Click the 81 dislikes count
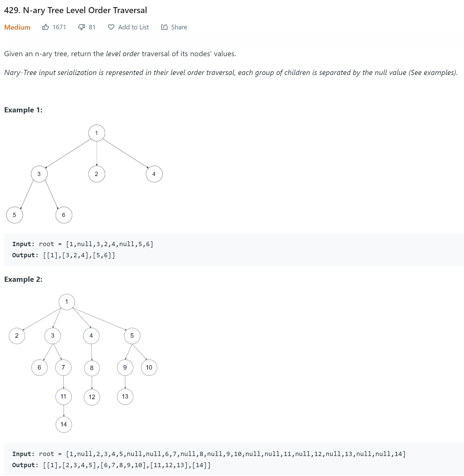464x476 pixels. tap(92, 27)
